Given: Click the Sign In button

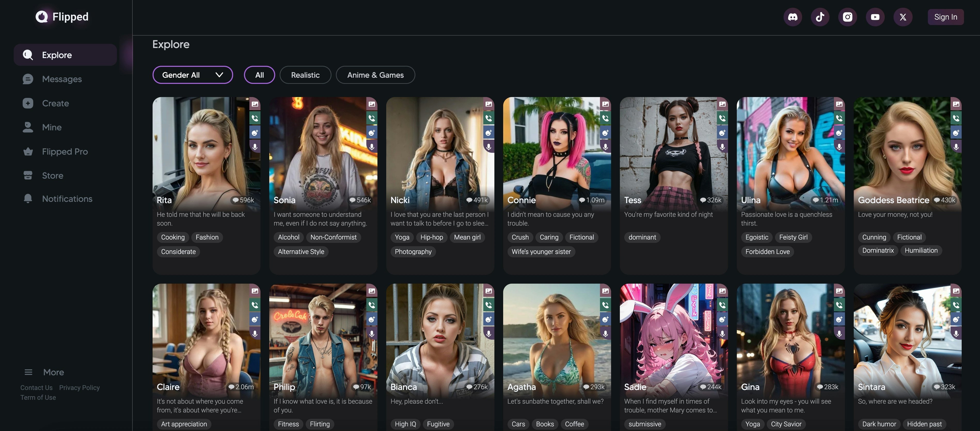Looking at the screenshot, I should pyautogui.click(x=945, y=17).
